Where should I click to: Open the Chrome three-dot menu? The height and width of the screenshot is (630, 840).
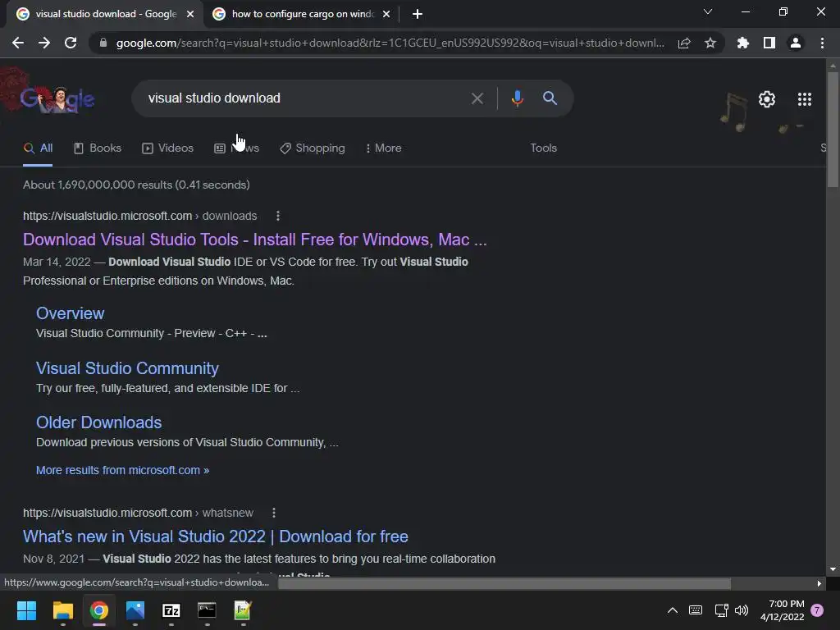(x=822, y=43)
